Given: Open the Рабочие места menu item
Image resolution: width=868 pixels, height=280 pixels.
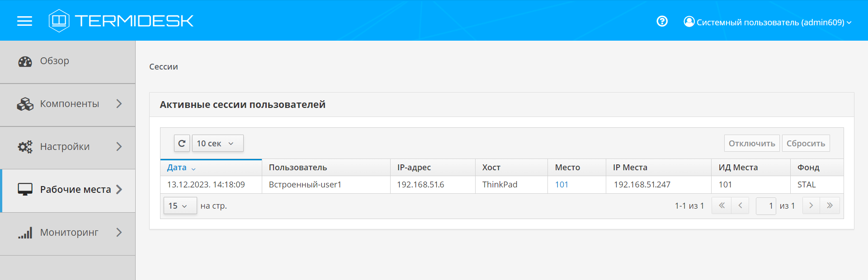Looking at the screenshot, I should [x=68, y=191].
